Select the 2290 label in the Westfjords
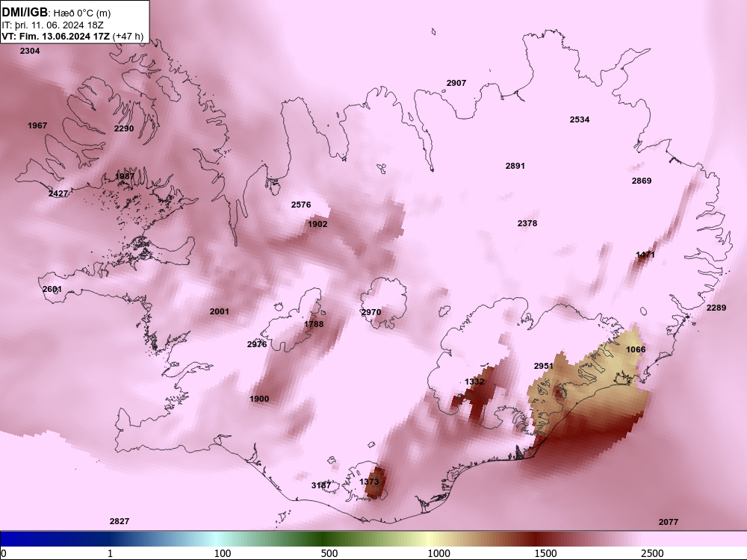The height and width of the screenshot is (560, 747). (x=124, y=128)
